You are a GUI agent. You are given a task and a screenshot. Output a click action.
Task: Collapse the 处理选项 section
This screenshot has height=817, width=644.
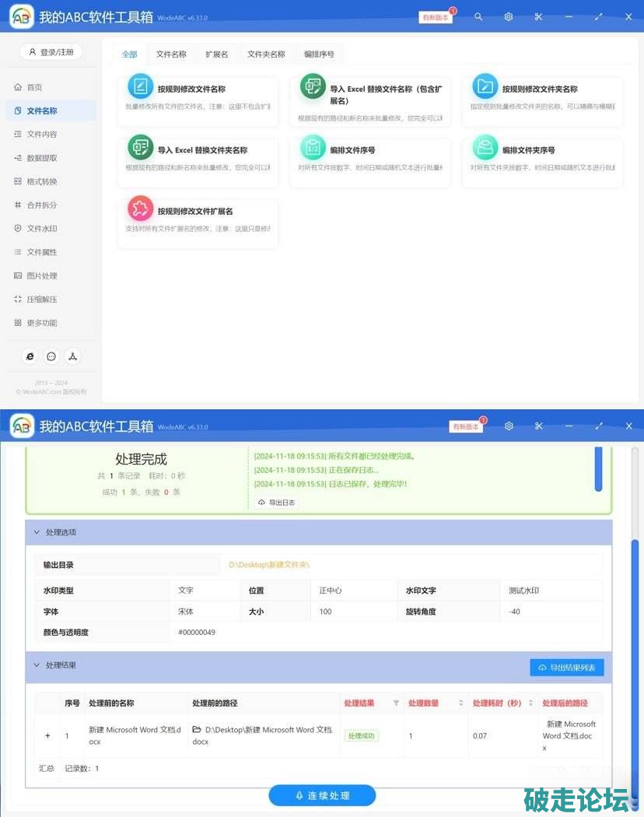pyautogui.click(x=37, y=532)
